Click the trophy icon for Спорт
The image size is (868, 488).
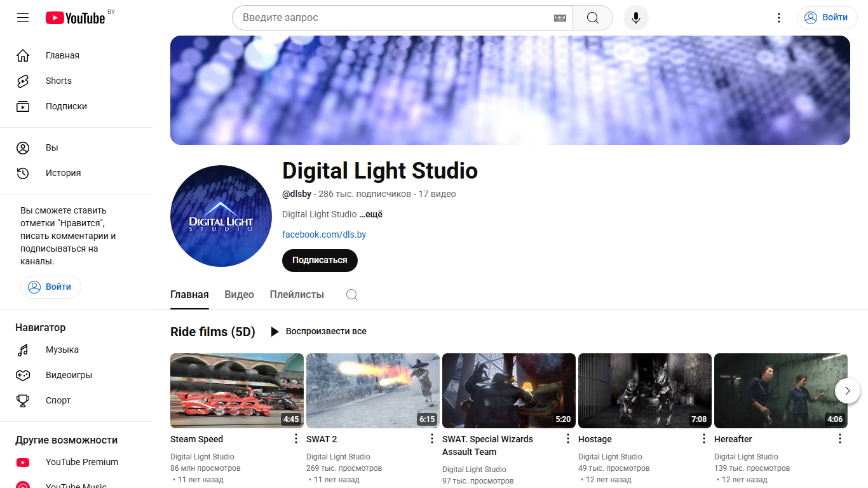[23, 400]
